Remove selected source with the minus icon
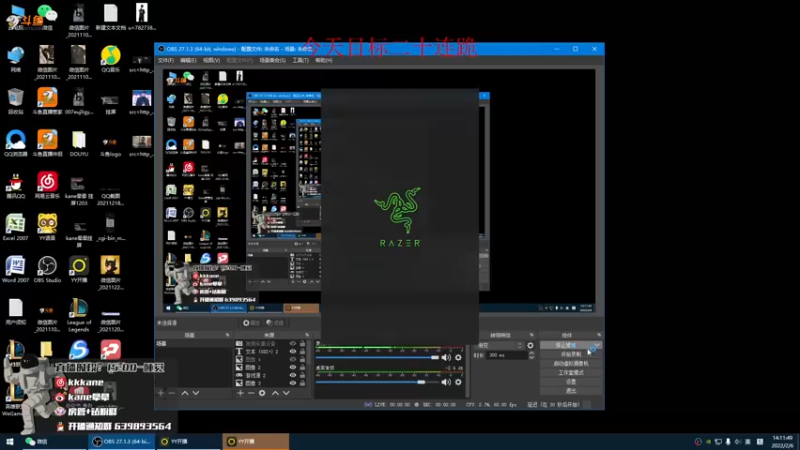 tap(251, 393)
